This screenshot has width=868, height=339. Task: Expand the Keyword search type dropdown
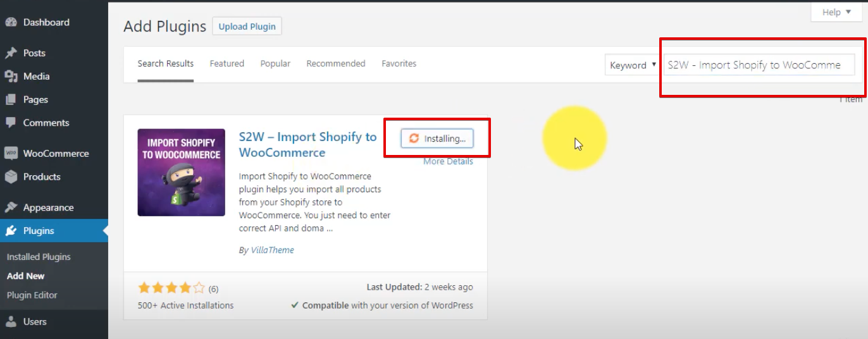[x=632, y=65]
